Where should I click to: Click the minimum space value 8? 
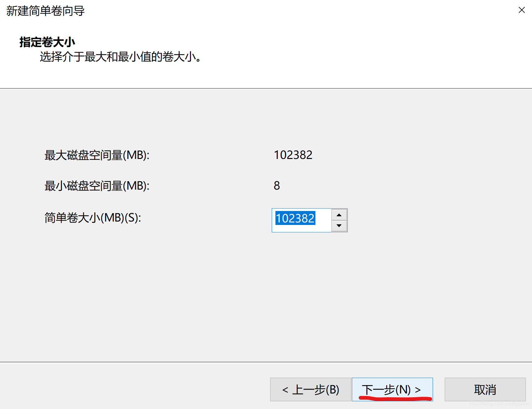[x=277, y=186]
